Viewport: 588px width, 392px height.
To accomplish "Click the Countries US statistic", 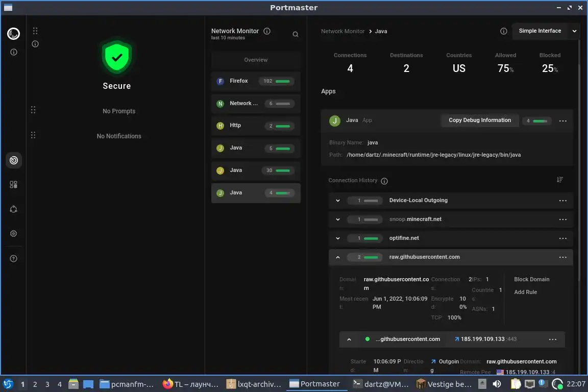I will pyautogui.click(x=459, y=63).
